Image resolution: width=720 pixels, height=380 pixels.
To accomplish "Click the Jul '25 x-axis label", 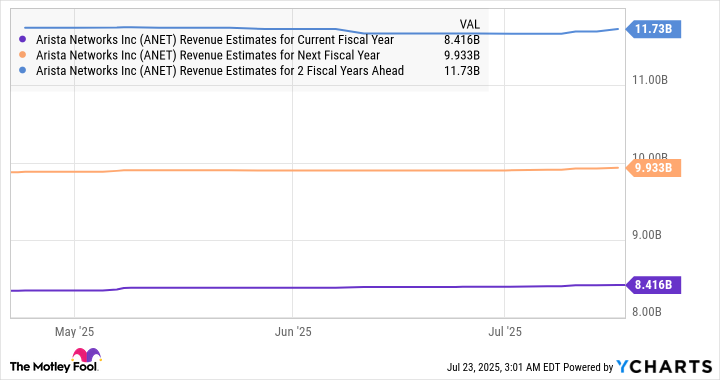I will (x=505, y=332).
